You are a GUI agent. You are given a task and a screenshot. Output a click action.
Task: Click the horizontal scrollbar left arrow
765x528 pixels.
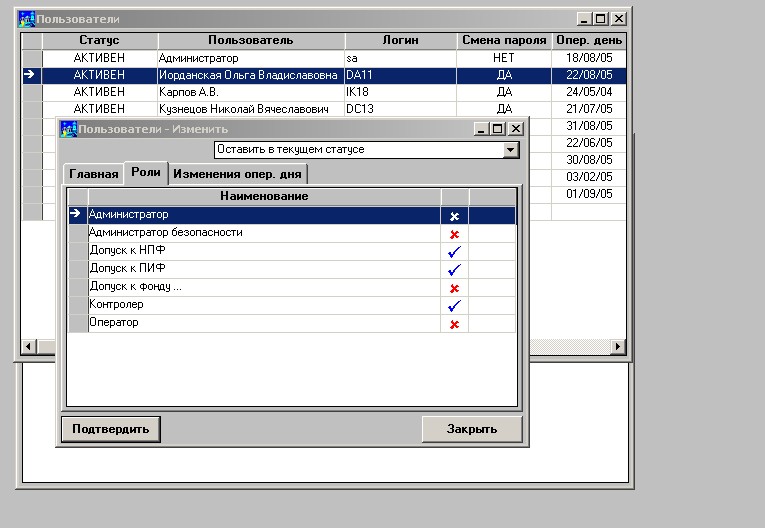click(28, 346)
